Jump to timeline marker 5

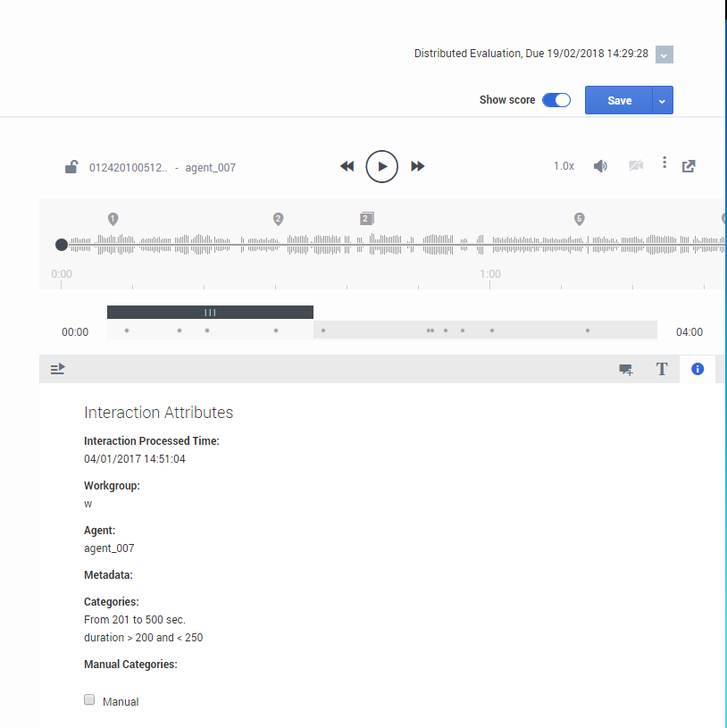(579, 219)
